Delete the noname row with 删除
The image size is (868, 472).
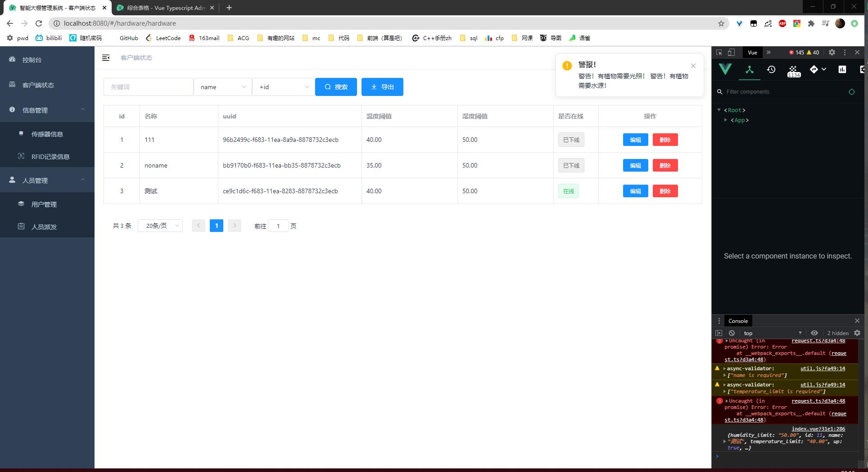tap(665, 165)
